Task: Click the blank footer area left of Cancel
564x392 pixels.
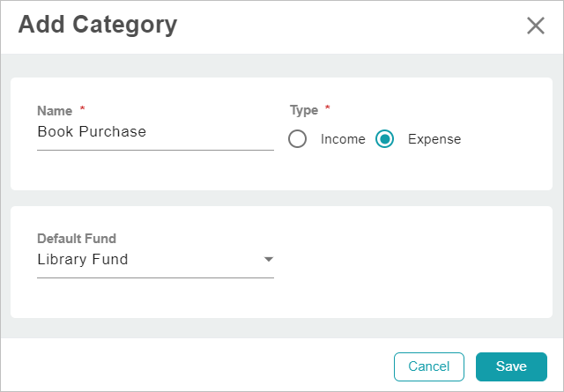Action: click(194, 366)
